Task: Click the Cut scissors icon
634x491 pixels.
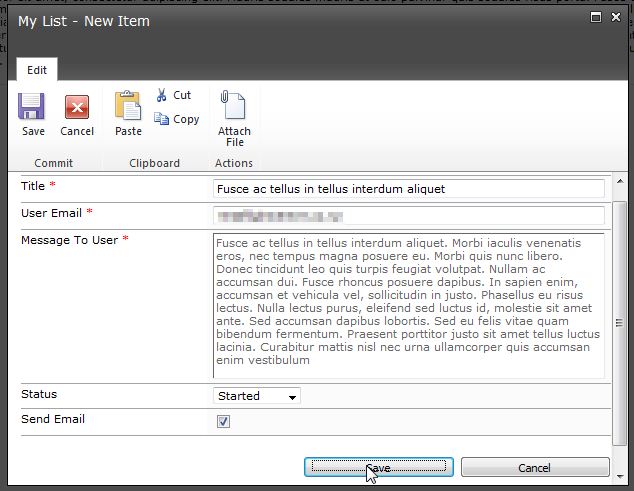Action: (x=162, y=95)
